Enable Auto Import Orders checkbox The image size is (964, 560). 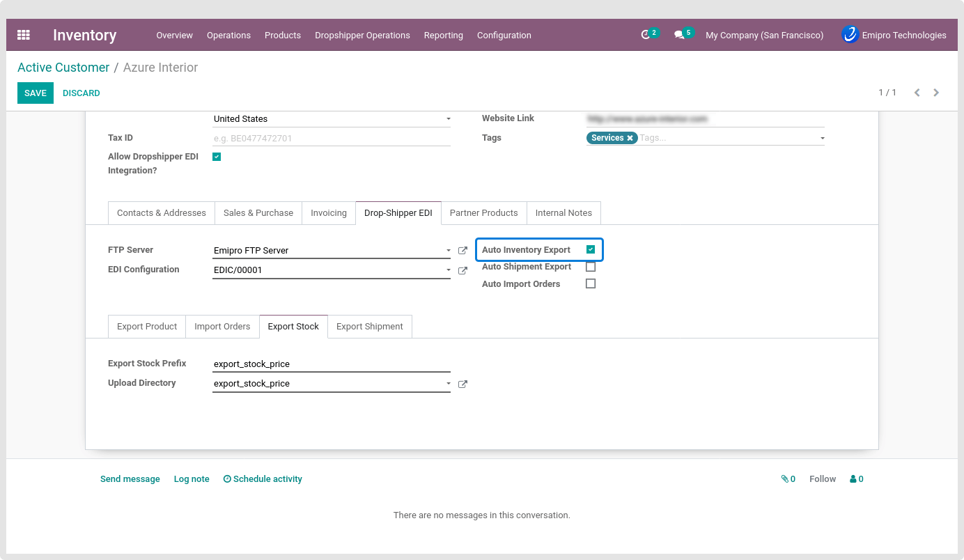click(x=591, y=283)
